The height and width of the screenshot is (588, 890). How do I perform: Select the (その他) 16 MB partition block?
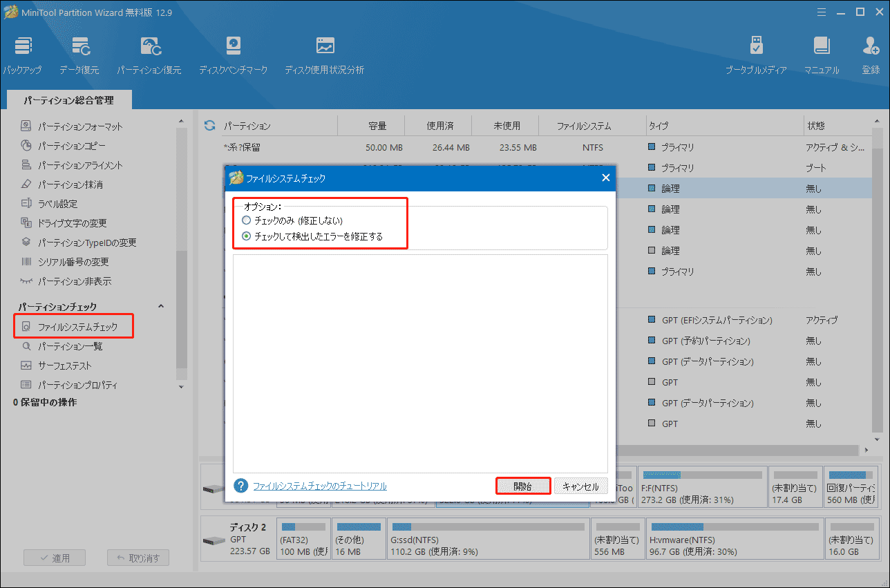[358, 538]
